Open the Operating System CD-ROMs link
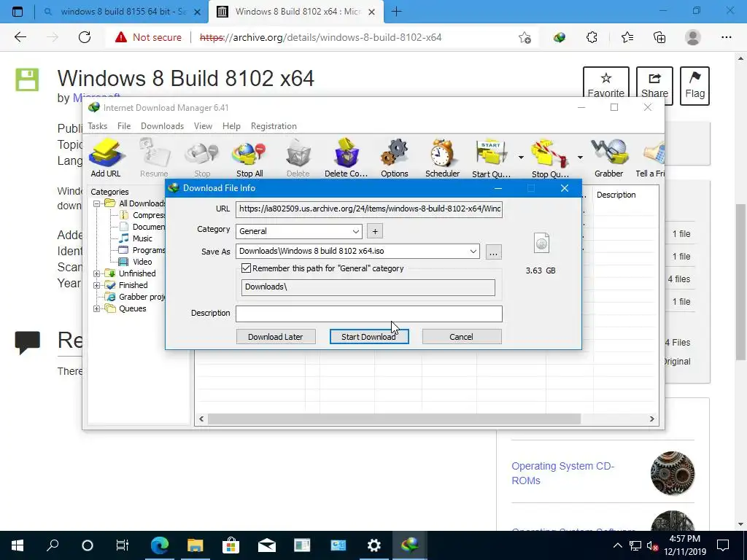This screenshot has width=747, height=560. (x=562, y=473)
